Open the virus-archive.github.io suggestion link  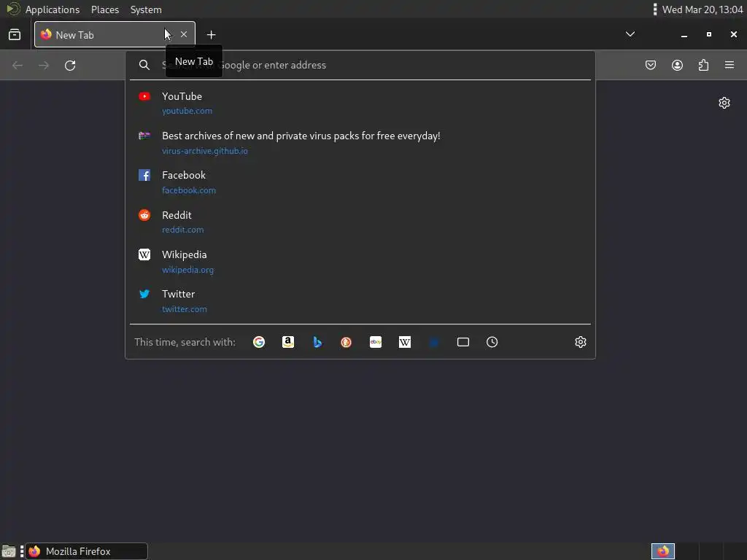(x=205, y=151)
